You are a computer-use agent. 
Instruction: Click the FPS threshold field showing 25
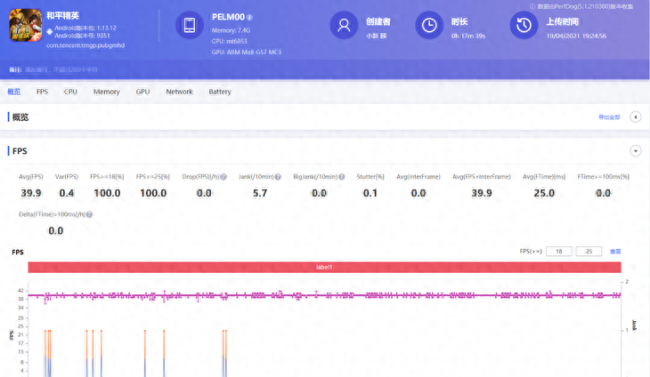(x=589, y=251)
